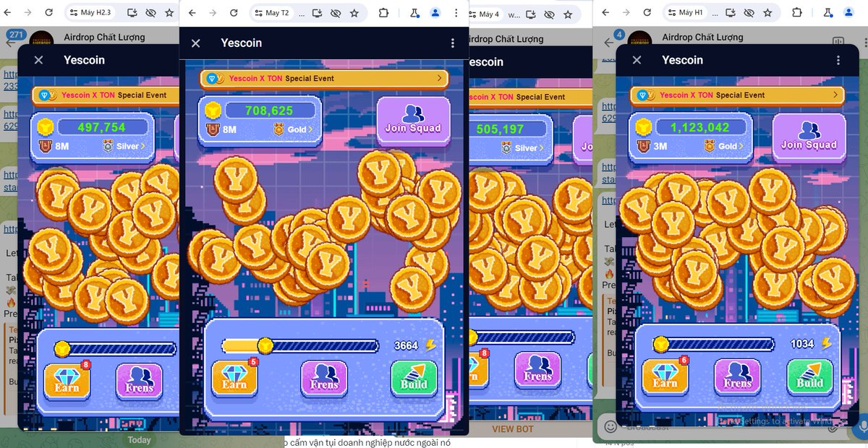Open Special Event banner in Máy 4

[529, 97]
